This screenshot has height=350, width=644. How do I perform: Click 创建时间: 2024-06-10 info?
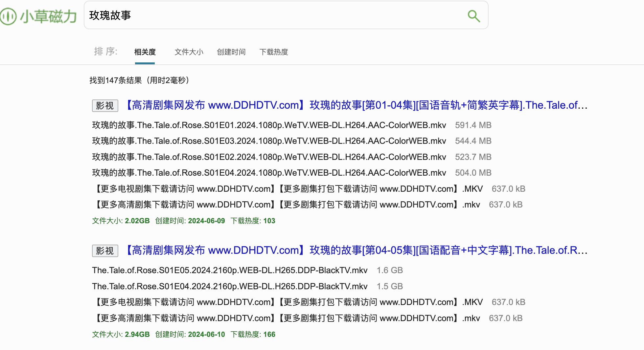190,334
